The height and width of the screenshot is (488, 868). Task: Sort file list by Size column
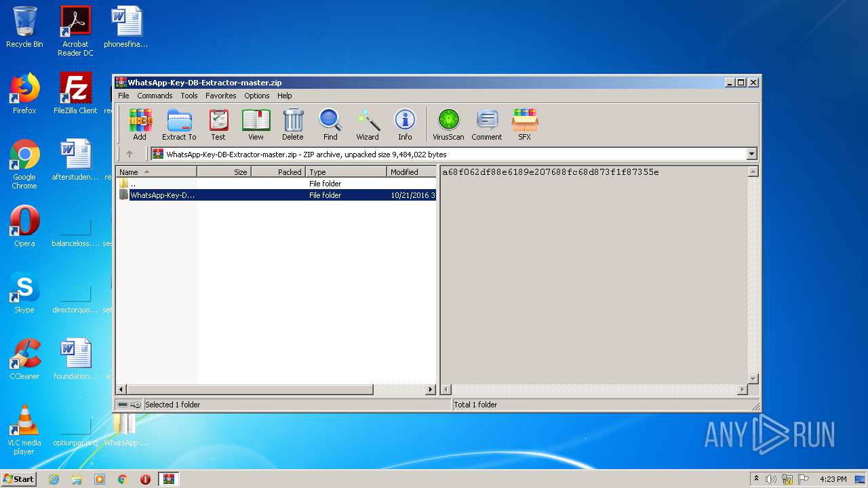[224, 172]
